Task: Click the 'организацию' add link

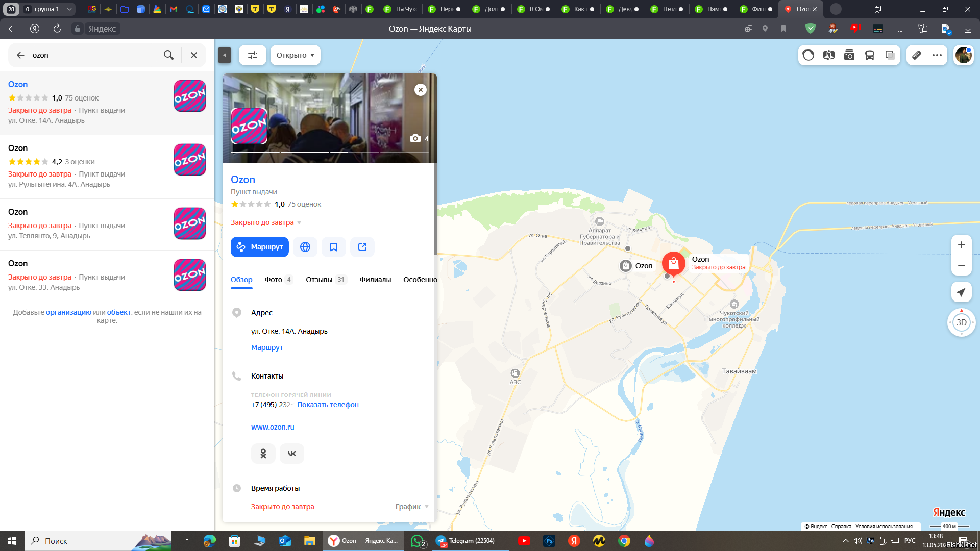Action: click(68, 312)
